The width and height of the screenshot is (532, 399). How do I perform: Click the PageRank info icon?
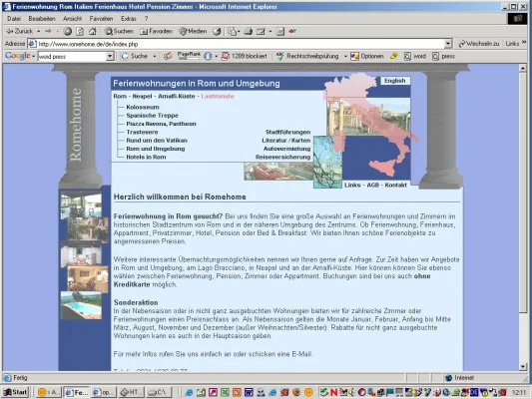pos(208,56)
